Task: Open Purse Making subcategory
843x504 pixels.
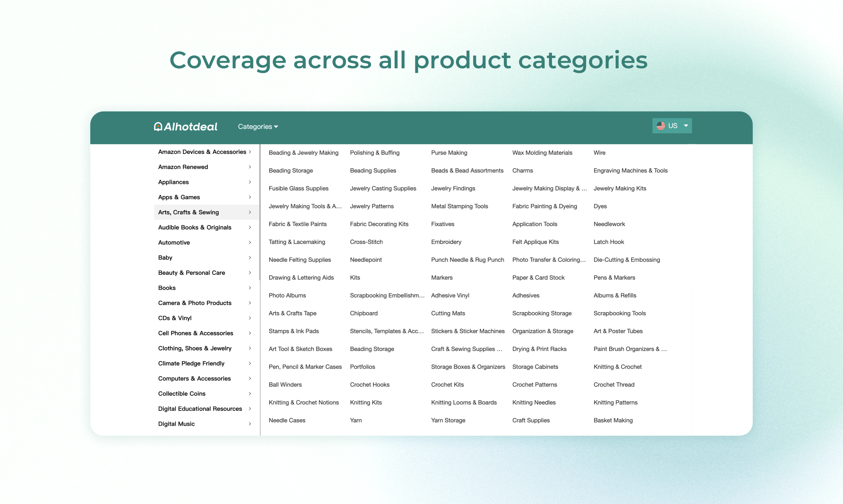Action: click(449, 153)
